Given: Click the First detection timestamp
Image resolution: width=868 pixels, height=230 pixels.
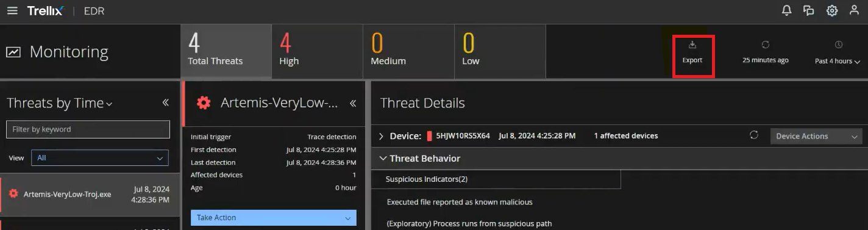Looking at the screenshot, I should 321,149.
